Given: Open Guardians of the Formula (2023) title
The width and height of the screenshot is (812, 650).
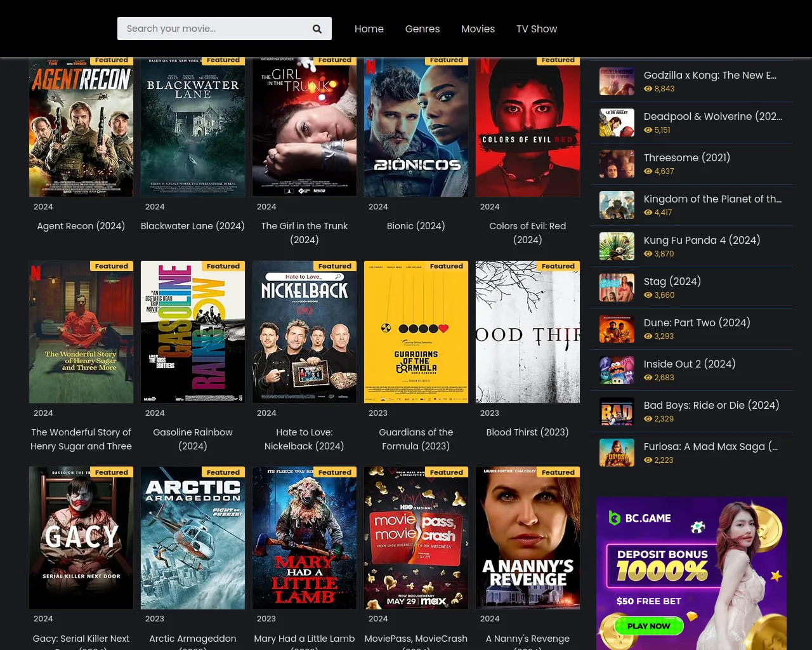Looking at the screenshot, I should 416,439.
